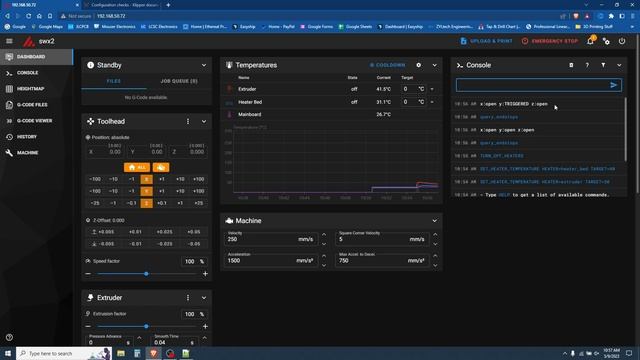Collapse the Machine limits panel
The width and height of the screenshot is (640, 360).
(434, 221)
